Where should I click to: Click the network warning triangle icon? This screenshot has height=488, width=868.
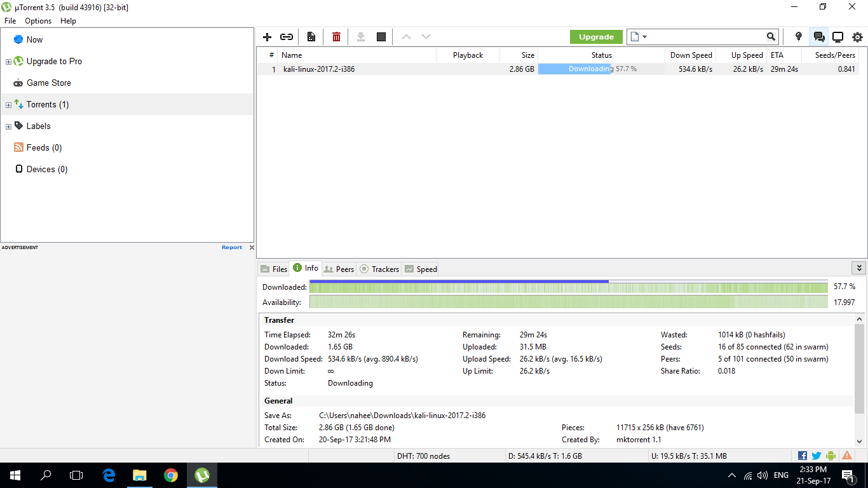[847, 456]
